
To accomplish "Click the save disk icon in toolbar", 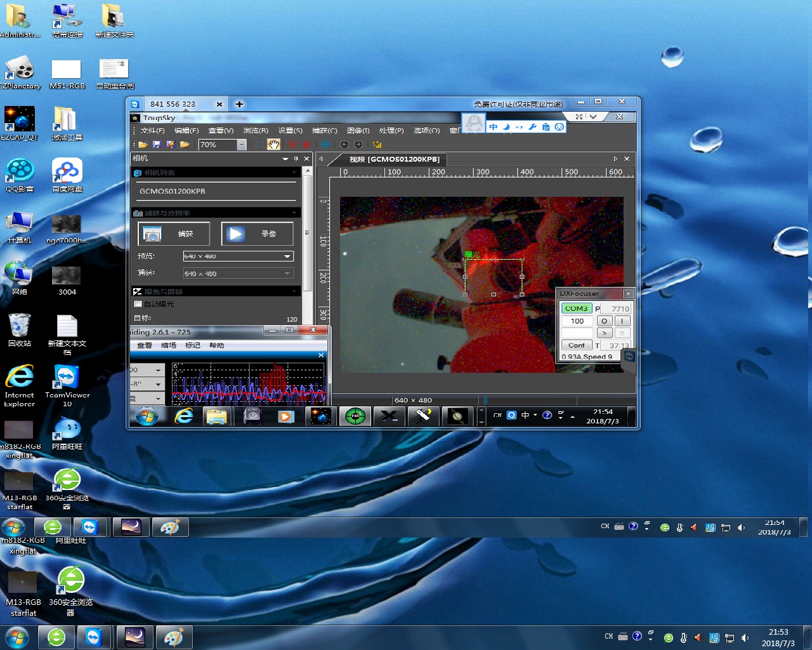I will click(157, 145).
